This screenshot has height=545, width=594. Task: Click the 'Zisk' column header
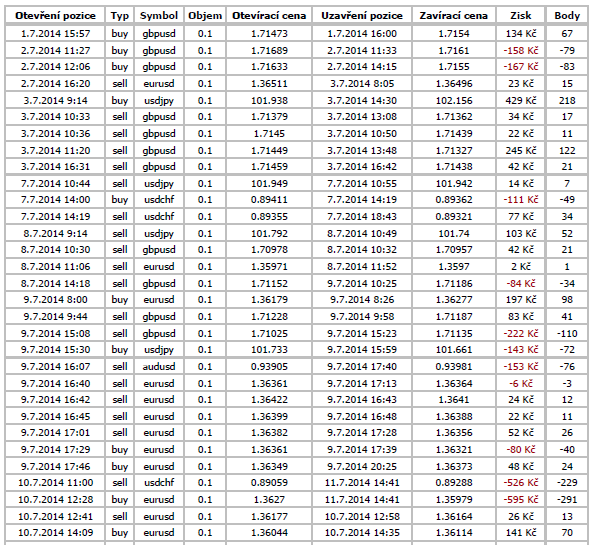[x=521, y=16]
